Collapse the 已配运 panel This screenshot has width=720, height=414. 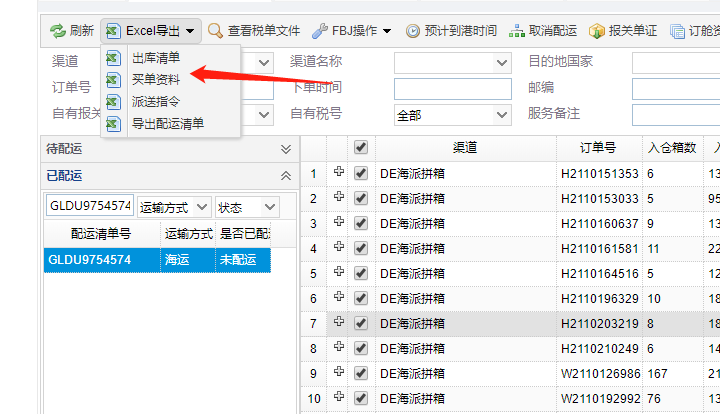click(x=286, y=175)
